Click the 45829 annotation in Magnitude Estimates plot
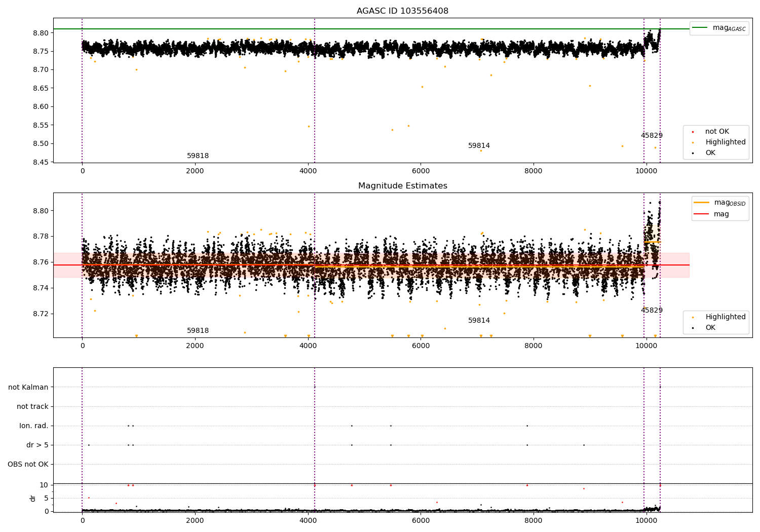This screenshot has height=532, width=760. click(652, 311)
